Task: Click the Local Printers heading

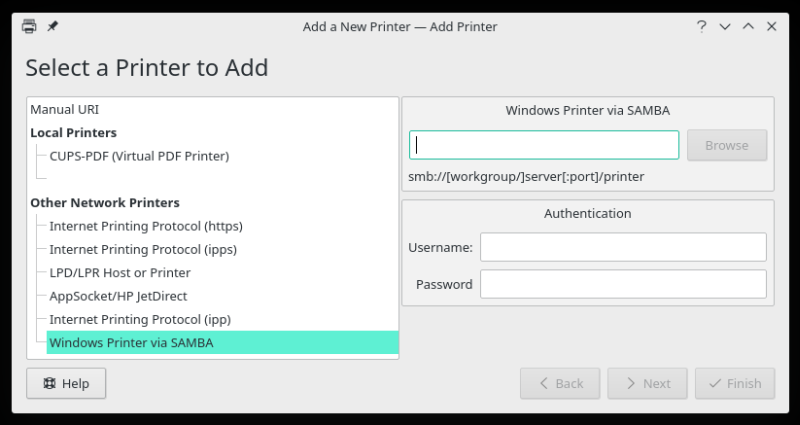Action: pos(73,133)
